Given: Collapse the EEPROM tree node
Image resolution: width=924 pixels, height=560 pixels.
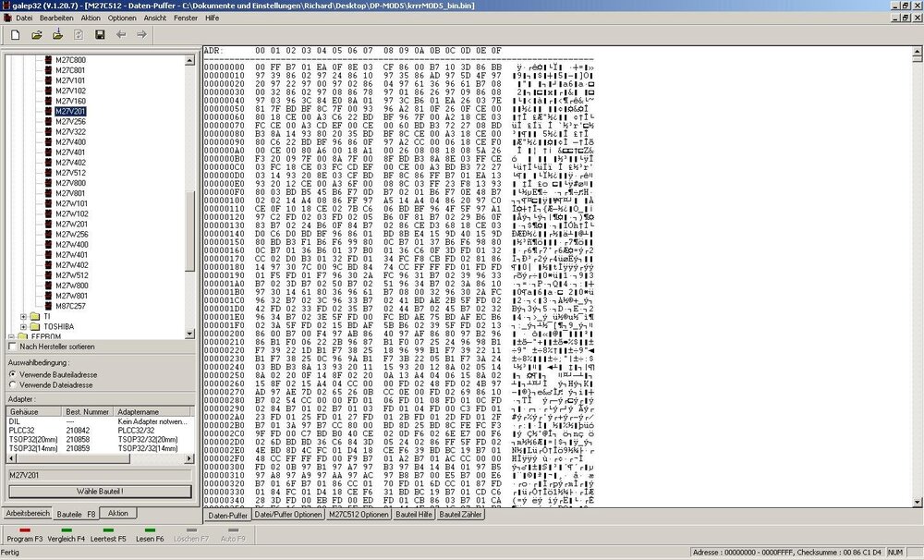Looking at the screenshot, I should (x=12, y=336).
